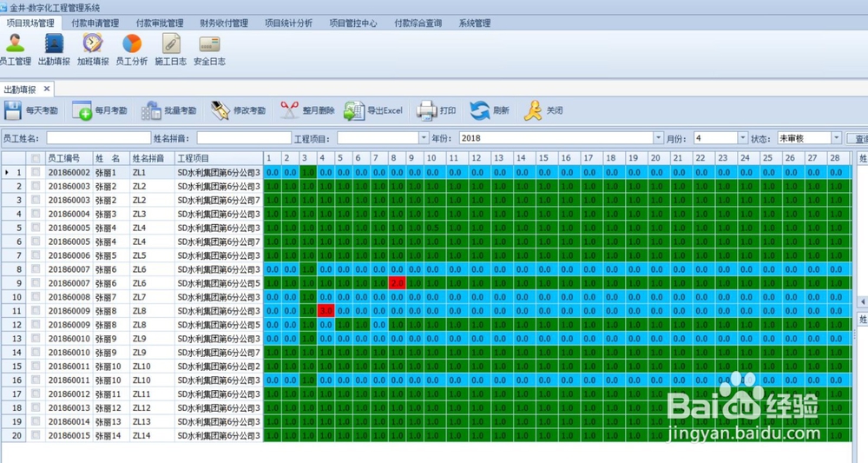Sort by 工程项目 column header
This screenshot has height=463, width=868.
click(x=219, y=158)
